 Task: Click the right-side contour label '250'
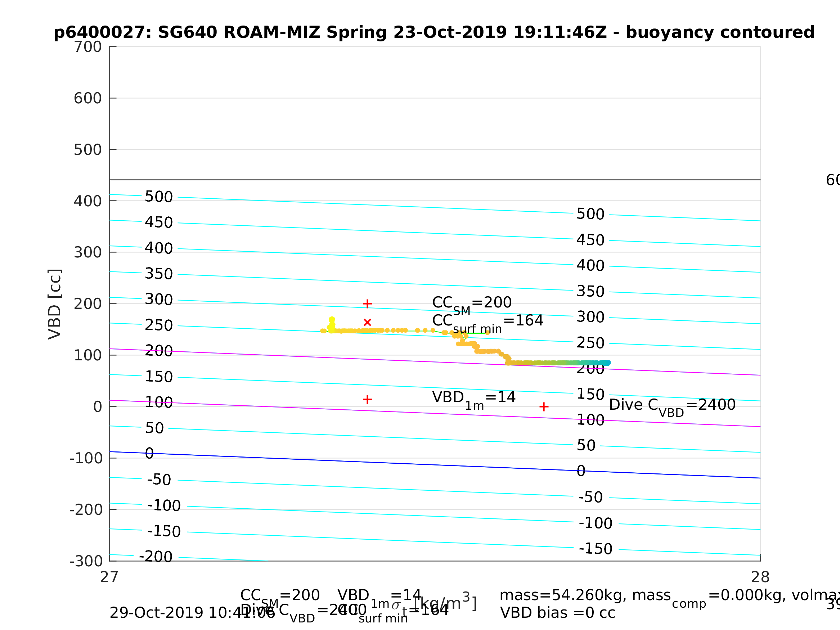pos(590,343)
